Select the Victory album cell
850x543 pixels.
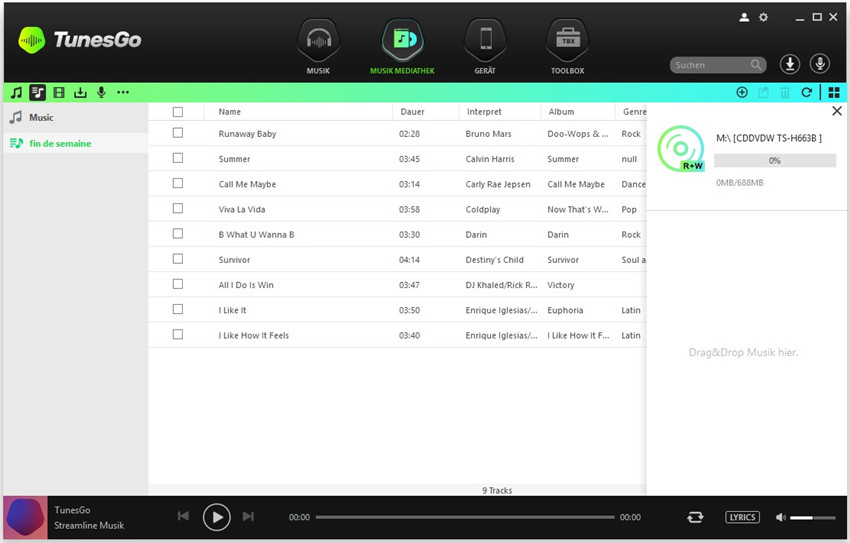tap(561, 285)
